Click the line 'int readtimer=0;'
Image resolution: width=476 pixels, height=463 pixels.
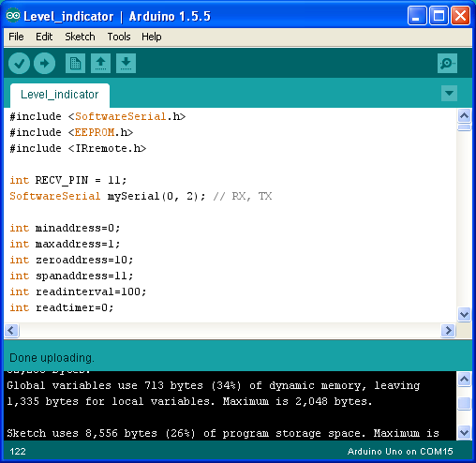(62, 307)
